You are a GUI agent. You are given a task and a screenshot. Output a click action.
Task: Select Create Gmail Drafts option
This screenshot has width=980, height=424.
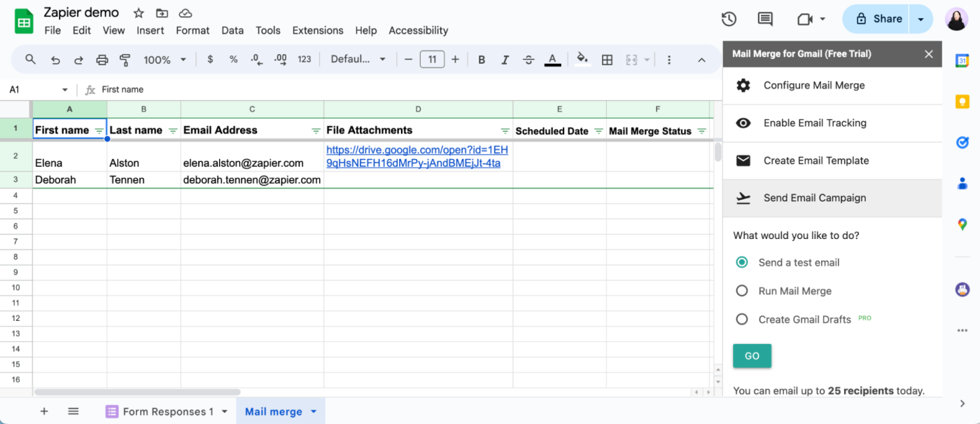tap(742, 319)
